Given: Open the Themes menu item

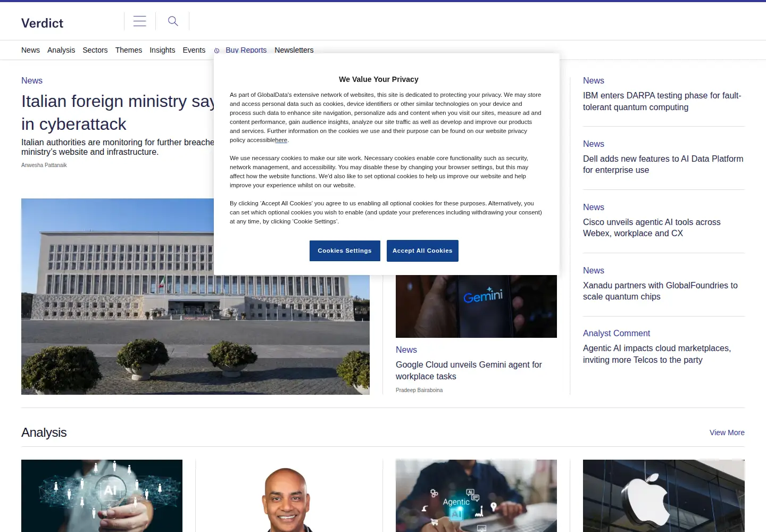Looking at the screenshot, I should click(x=129, y=50).
